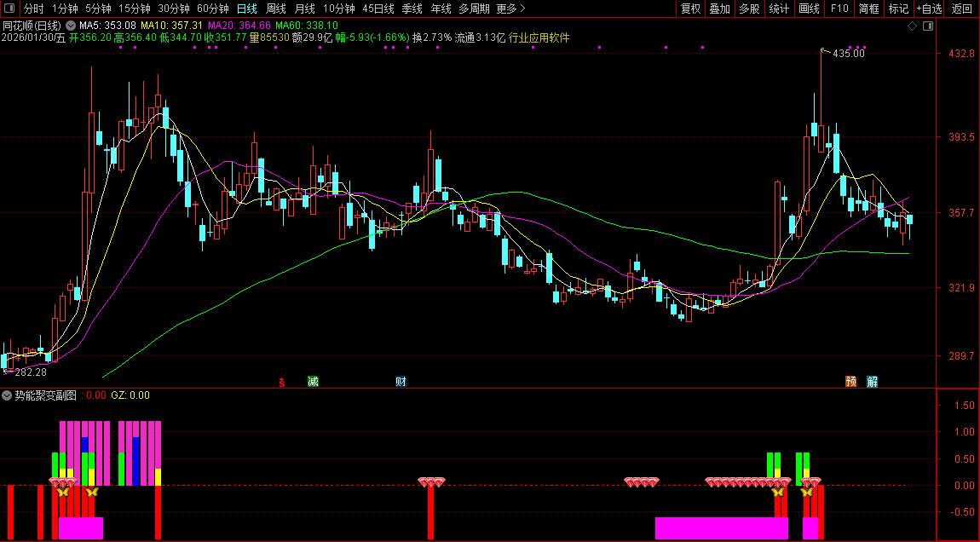Click the 叠加 overlay button
This screenshot has width=980, height=542.
coord(720,9)
